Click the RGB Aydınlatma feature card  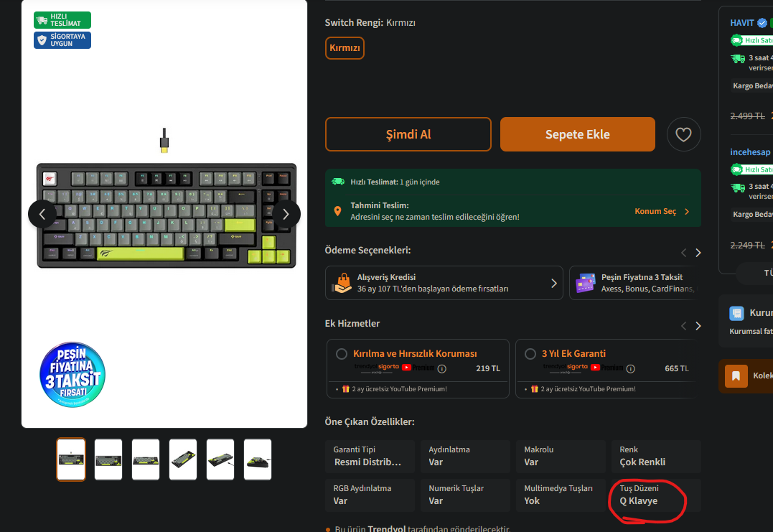[370, 495]
